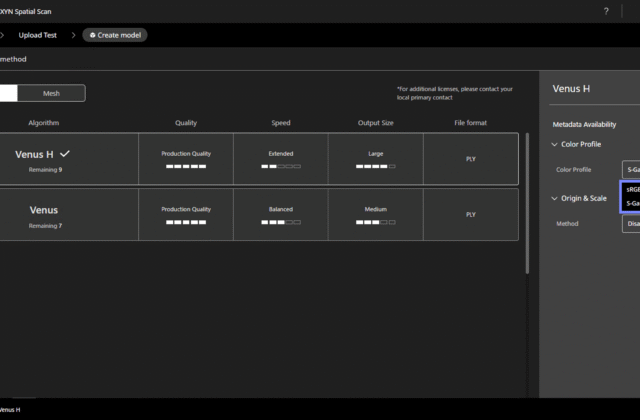Go to the Upload Test breadcrumb

pos(38,35)
